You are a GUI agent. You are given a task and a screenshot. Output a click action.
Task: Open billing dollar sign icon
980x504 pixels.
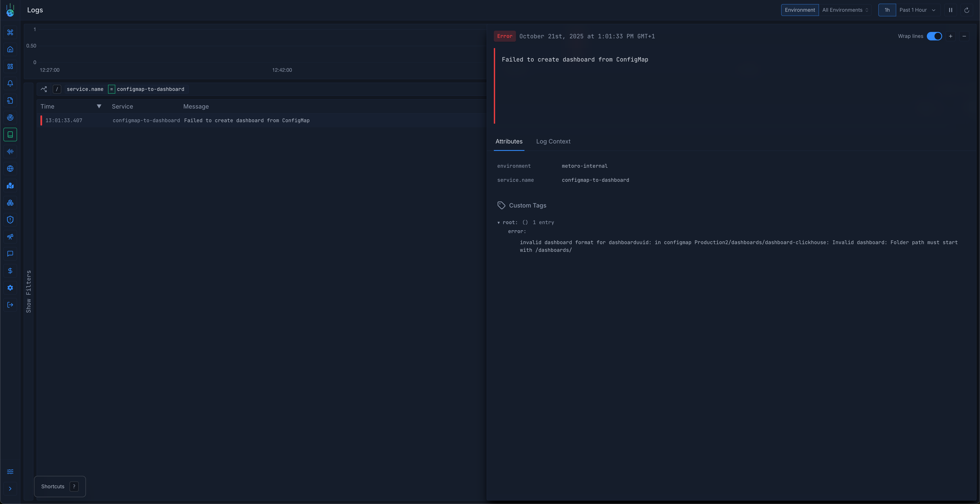pyautogui.click(x=10, y=271)
